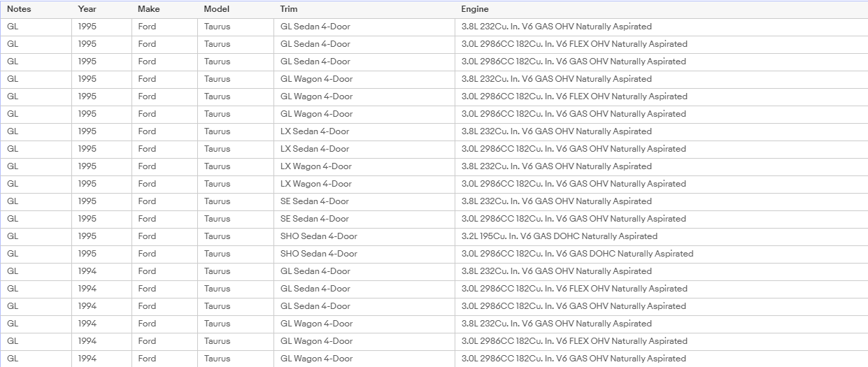Click the Engine column header
The width and height of the screenshot is (868, 367).
661,9
